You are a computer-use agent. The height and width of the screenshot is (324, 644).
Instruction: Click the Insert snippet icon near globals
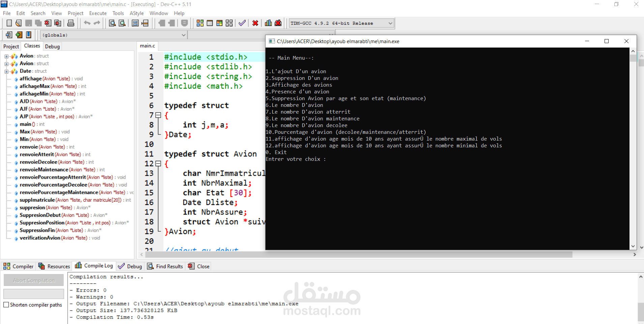(x=9, y=35)
